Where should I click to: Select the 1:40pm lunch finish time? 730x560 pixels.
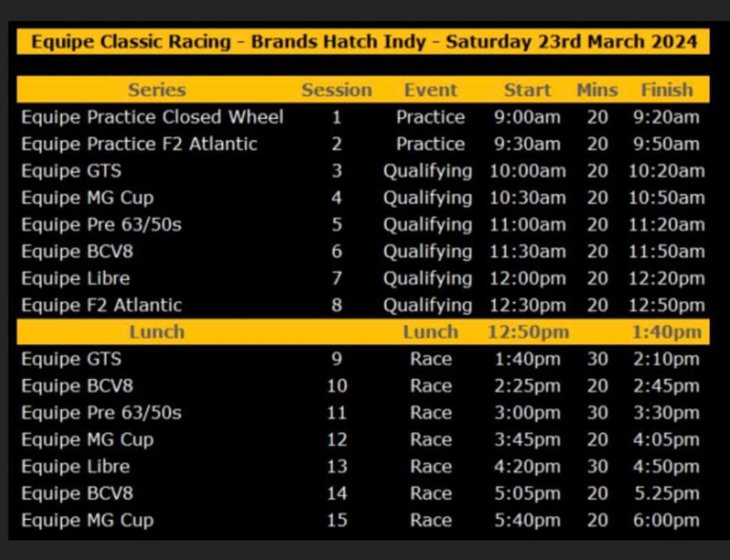pyautogui.click(x=667, y=332)
